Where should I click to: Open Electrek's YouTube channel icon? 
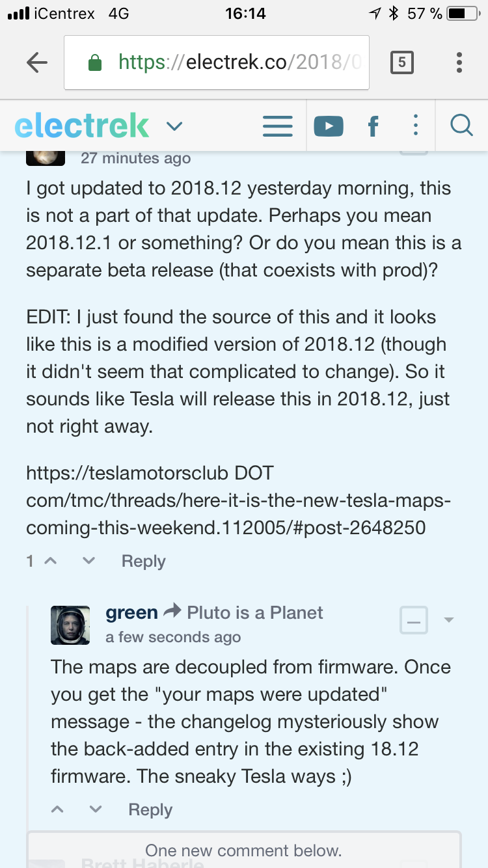pos(329,126)
